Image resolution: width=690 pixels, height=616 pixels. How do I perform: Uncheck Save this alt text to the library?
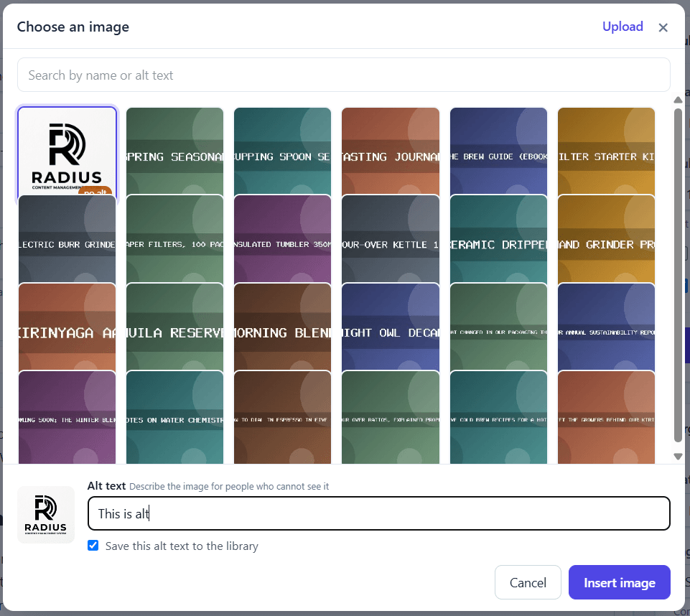pyautogui.click(x=93, y=546)
